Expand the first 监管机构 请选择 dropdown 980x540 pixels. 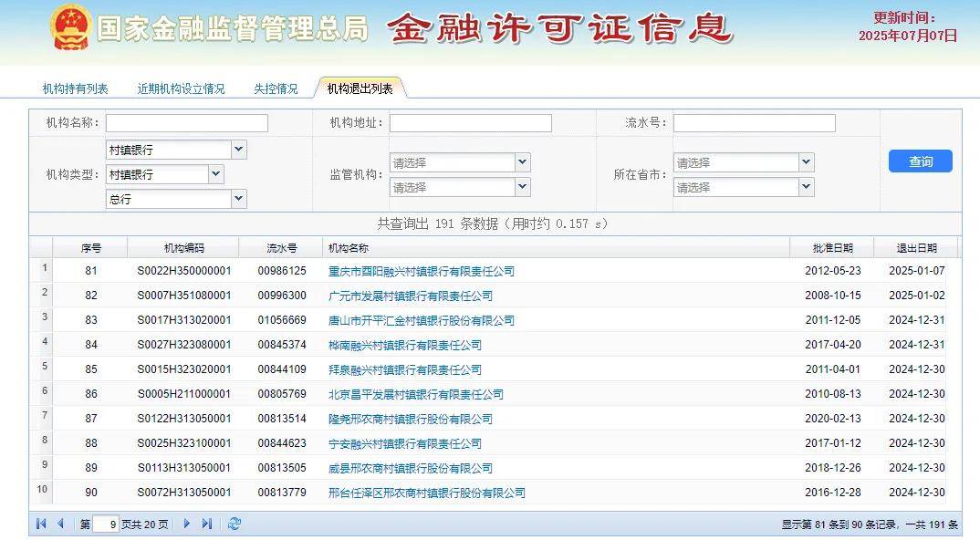coord(523,162)
